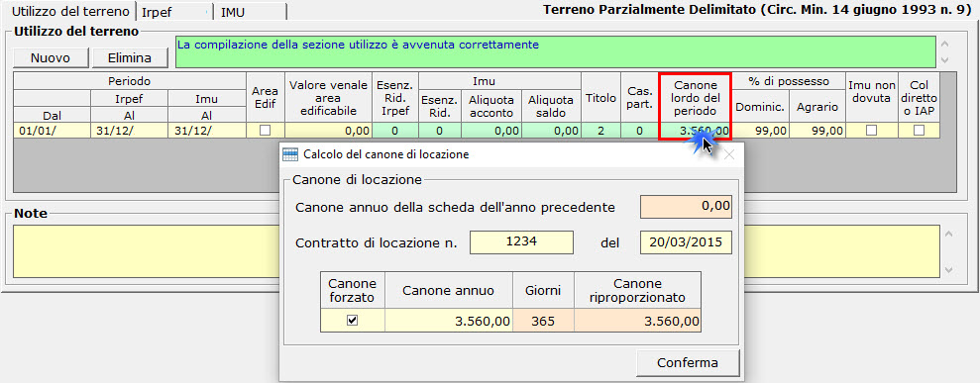Click the Elimina button

[x=130, y=58]
